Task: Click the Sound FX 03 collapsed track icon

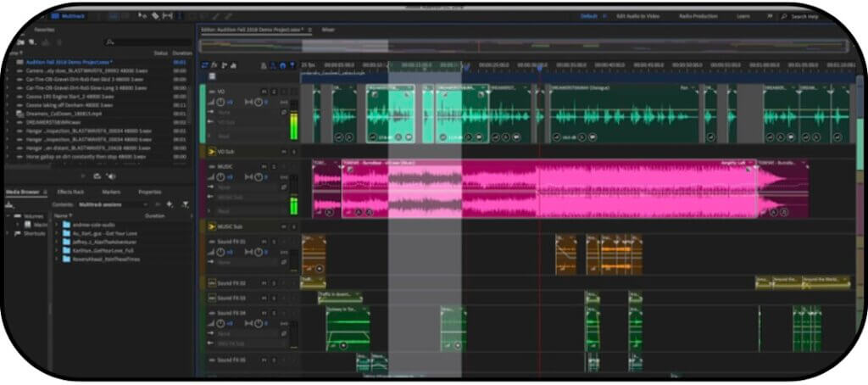Action: pos(212,298)
